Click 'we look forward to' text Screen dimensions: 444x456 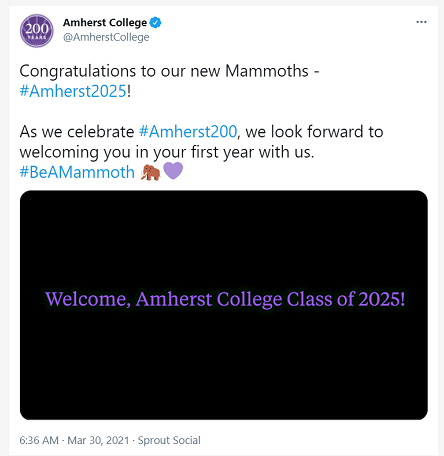click(x=314, y=132)
